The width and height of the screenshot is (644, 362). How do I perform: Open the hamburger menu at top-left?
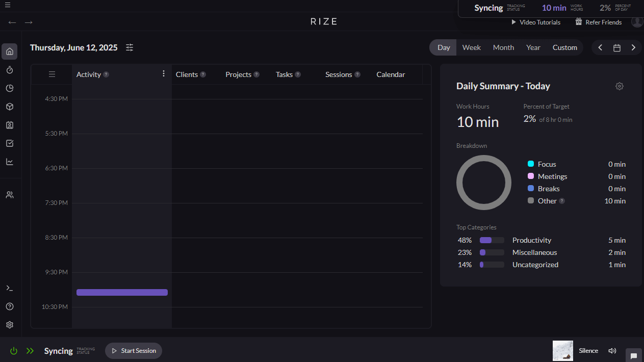(8, 5)
